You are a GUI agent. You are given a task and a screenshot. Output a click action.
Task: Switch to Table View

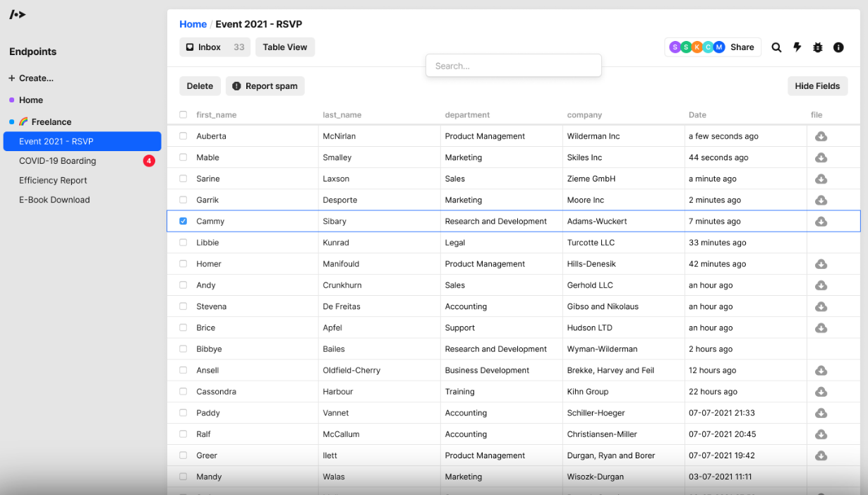(x=285, y=47)
